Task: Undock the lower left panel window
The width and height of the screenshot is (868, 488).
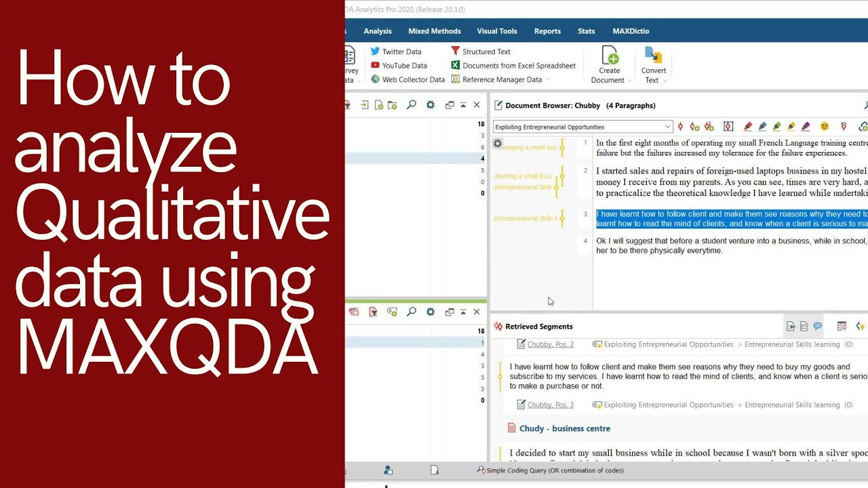Action: coord(450,312)
